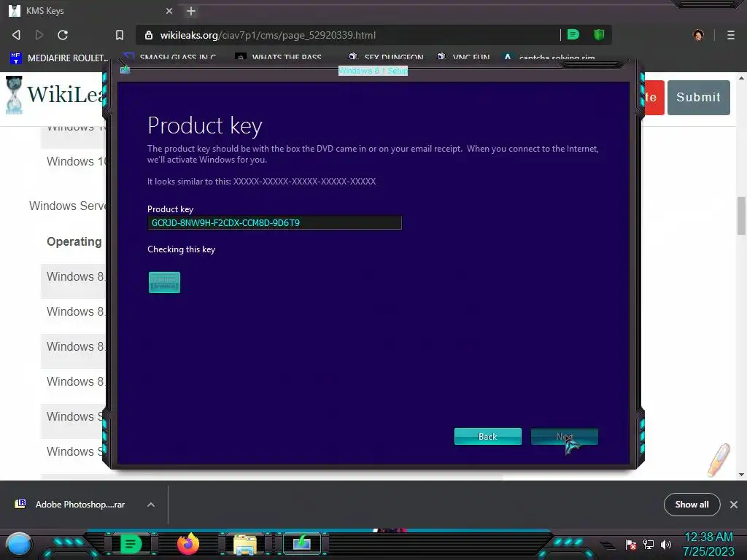Click the taskbar clock showing 12:38 AM

(708, 544)
